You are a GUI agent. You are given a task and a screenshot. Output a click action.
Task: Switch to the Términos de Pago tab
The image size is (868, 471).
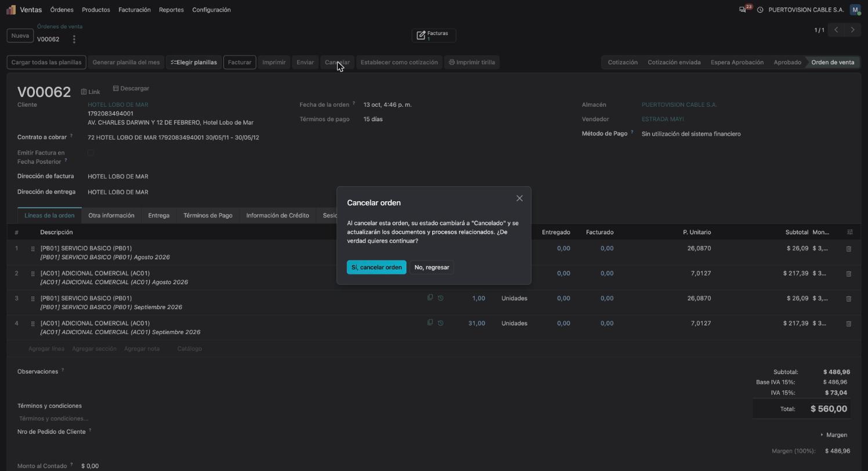(208, 216)
